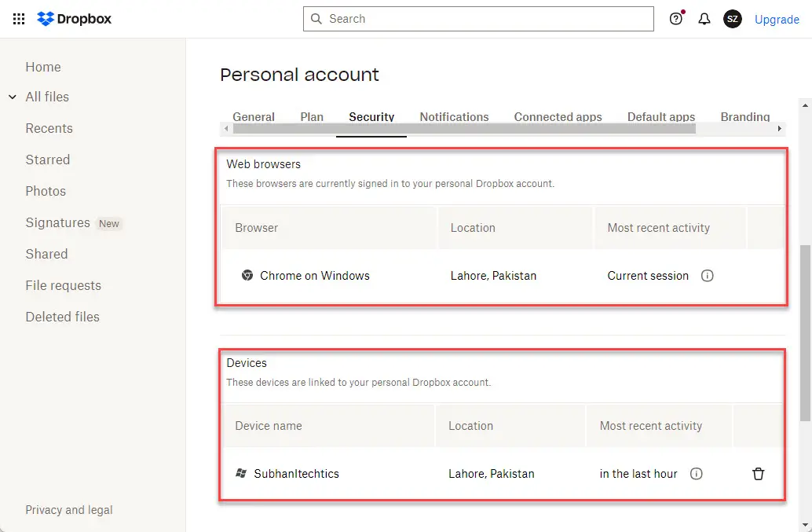The image size is (812, 532).
Task: Click the Web browsers heading
Action: pyautogui.click(x=264, y=164)
